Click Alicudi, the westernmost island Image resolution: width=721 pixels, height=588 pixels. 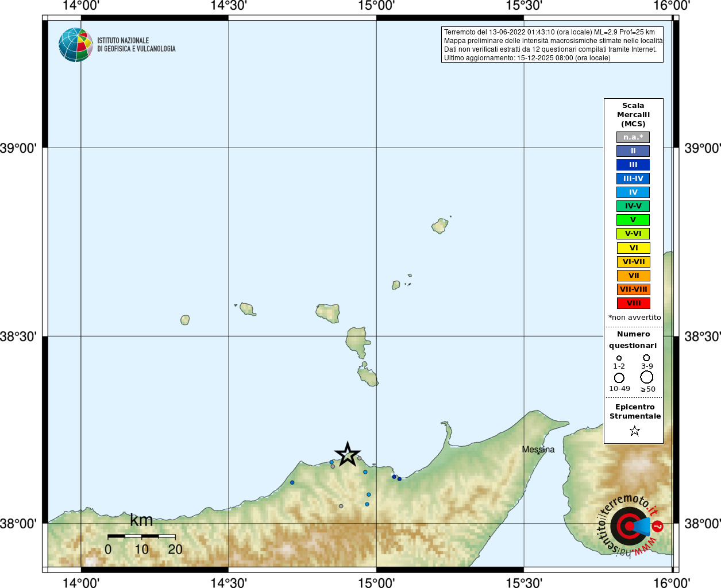(x=185, y=320)
